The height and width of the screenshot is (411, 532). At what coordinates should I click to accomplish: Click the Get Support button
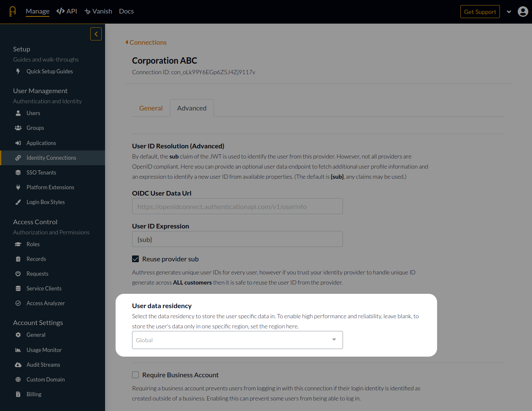point(480,11)
